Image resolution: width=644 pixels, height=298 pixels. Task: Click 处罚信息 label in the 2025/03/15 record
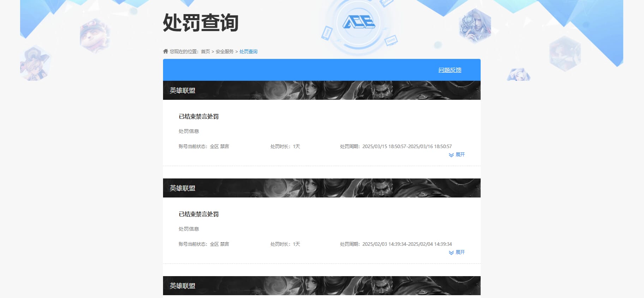coord(189,131)
